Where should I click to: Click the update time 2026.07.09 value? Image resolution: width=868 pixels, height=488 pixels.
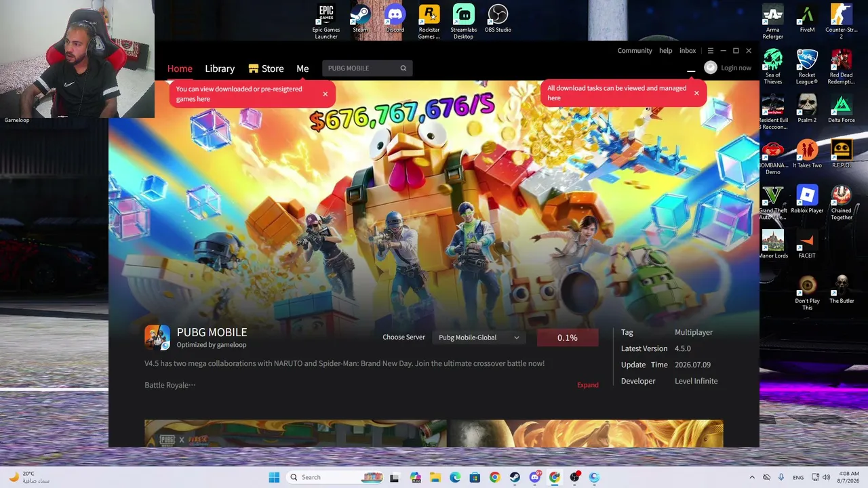(692, 365)
